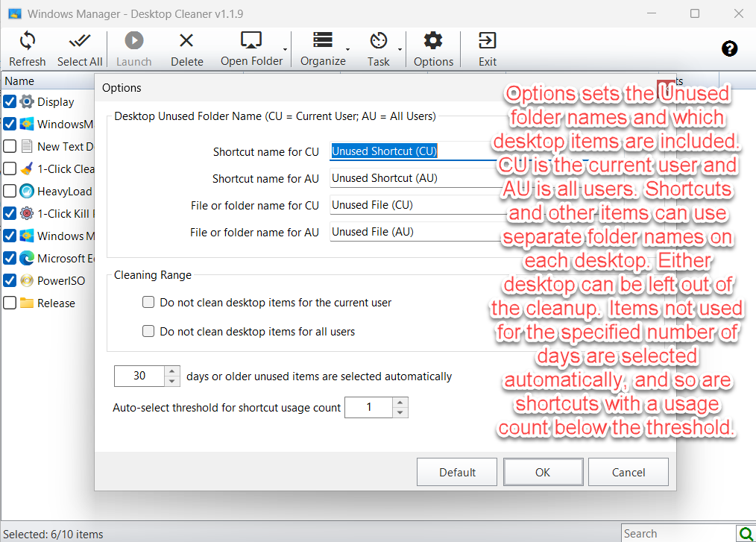
Task: Decrease the shortcut usage count threshold
Action: tap(400, 413)
